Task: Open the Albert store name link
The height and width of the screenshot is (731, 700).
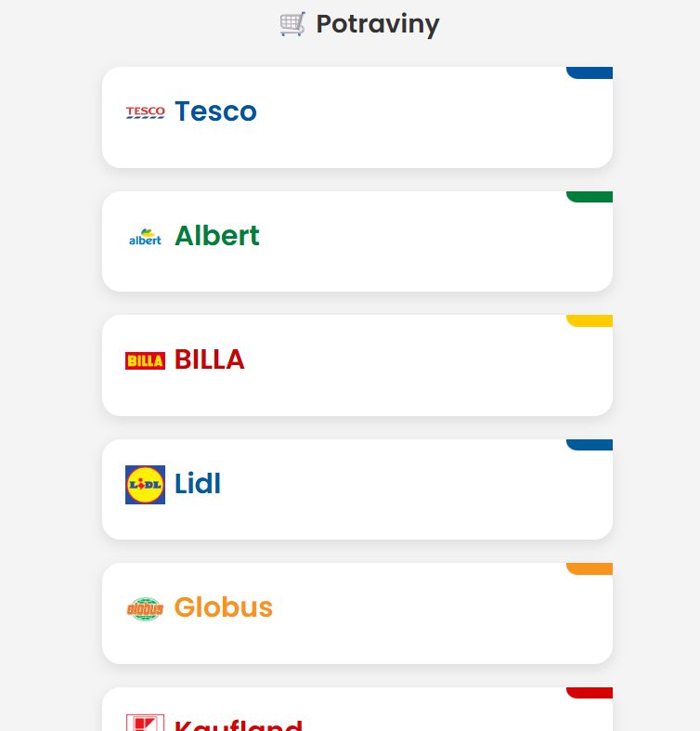Action: (x=217, y=236)
